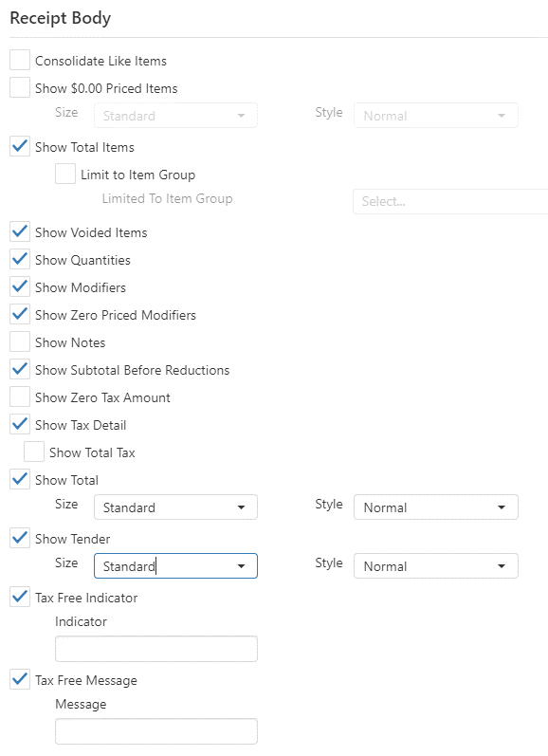Uncheck Show Total Items
The height and width of the screenshot is (756, 548).
click(20, 147)
